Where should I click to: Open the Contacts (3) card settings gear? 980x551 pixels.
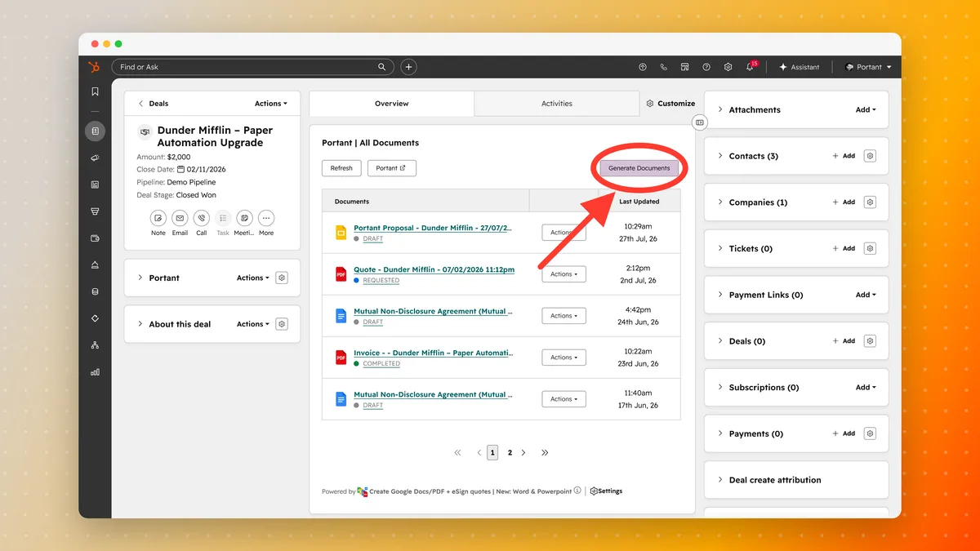click(870, 156)
